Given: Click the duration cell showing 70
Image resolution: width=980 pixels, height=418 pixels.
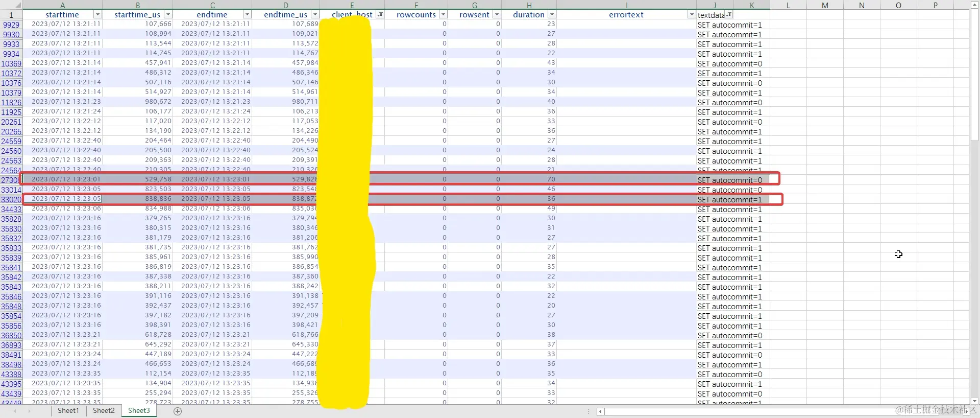Looking at the screenshot, I should pos(529,179).
